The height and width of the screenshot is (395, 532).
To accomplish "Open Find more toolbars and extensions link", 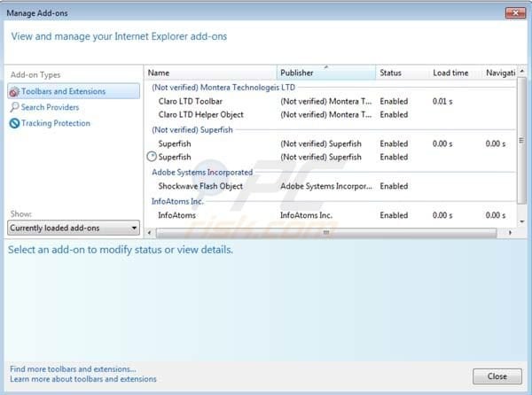I will coord(73,369).
